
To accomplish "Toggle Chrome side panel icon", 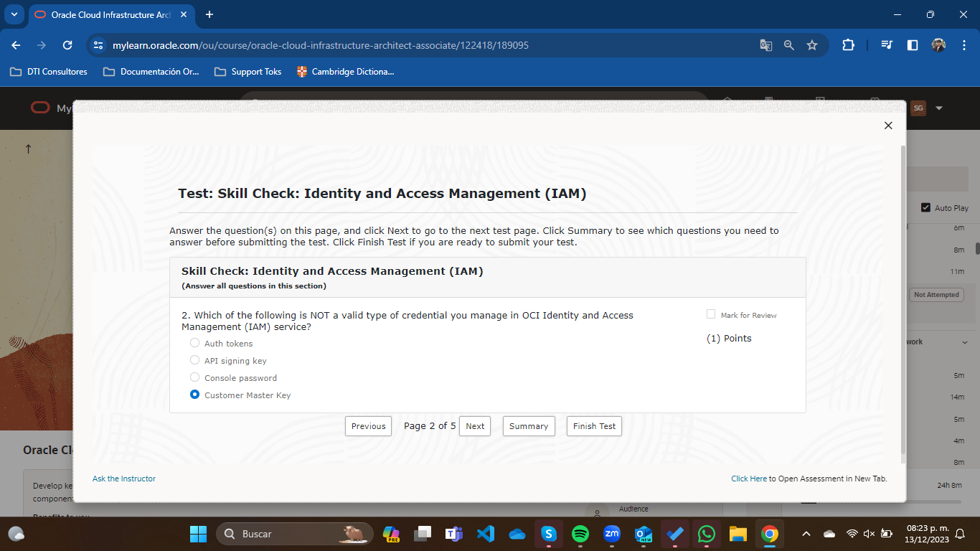I will (x=913, y=45).
